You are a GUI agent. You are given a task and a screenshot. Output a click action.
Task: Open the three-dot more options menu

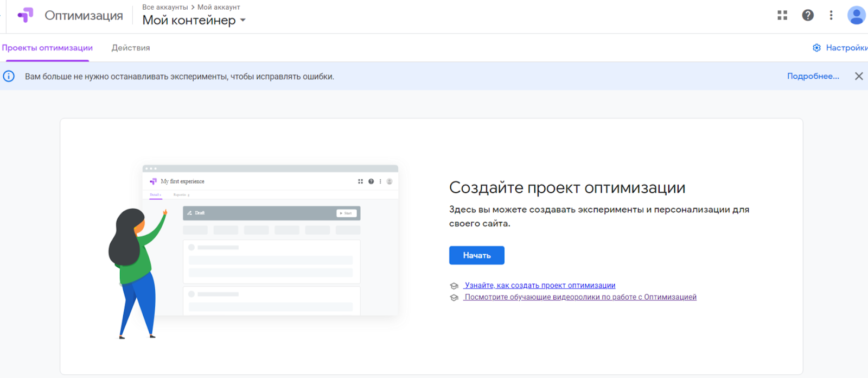pos(831,15)
